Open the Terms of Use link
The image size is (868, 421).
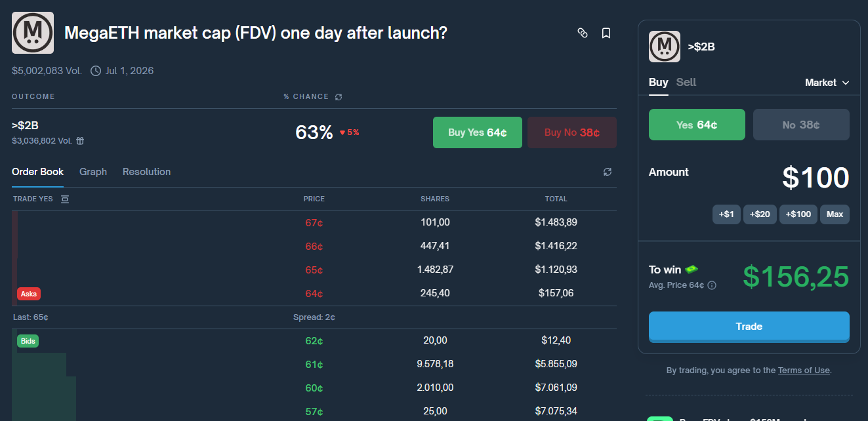coord(803,370)
